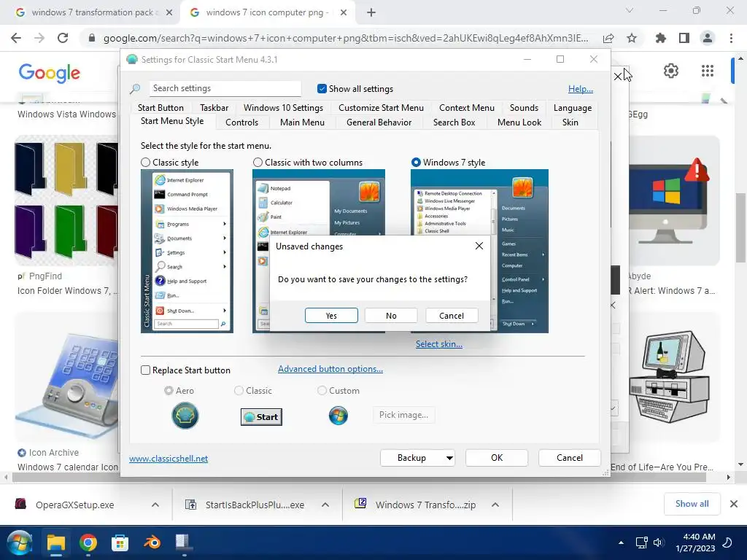Switch to the Language tab
Image resolution: width=747 pixels, height=560 pixels.
click(x=572, y=108)
